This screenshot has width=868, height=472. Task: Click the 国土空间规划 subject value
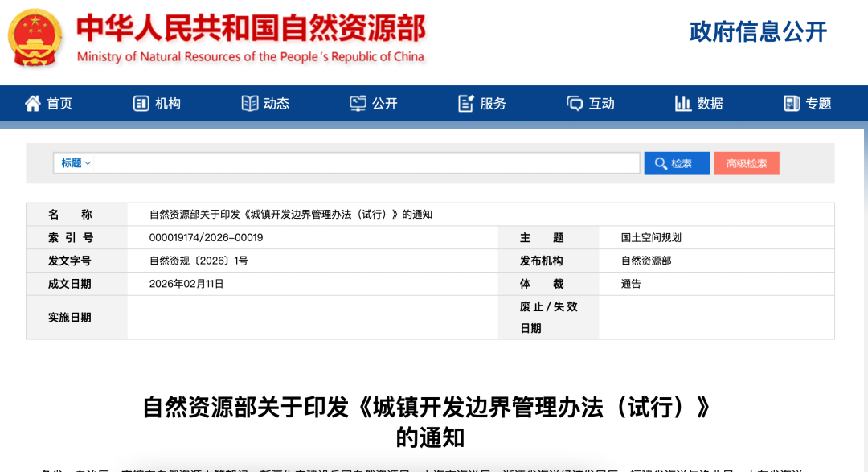click(651, 238)
